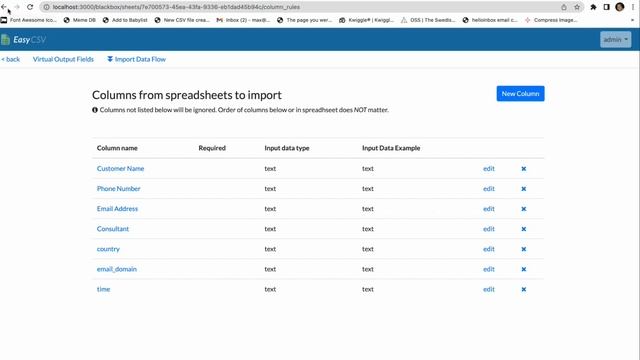Delete the email_domain column

[x=524, y=269]
